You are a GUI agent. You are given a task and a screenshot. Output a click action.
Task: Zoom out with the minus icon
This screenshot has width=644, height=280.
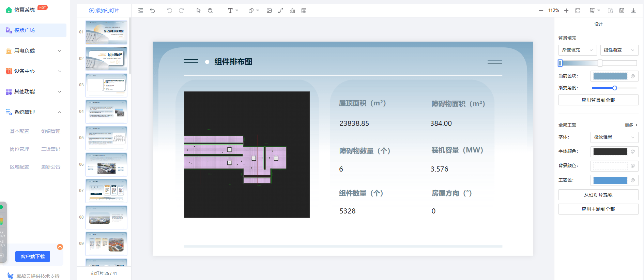541,11
